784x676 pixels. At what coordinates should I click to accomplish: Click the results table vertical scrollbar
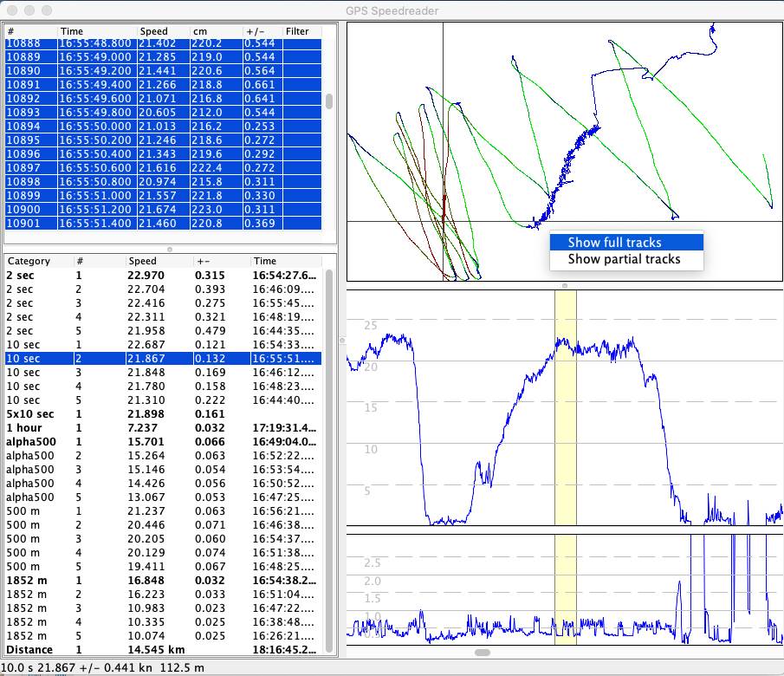[x=329, y=459]
